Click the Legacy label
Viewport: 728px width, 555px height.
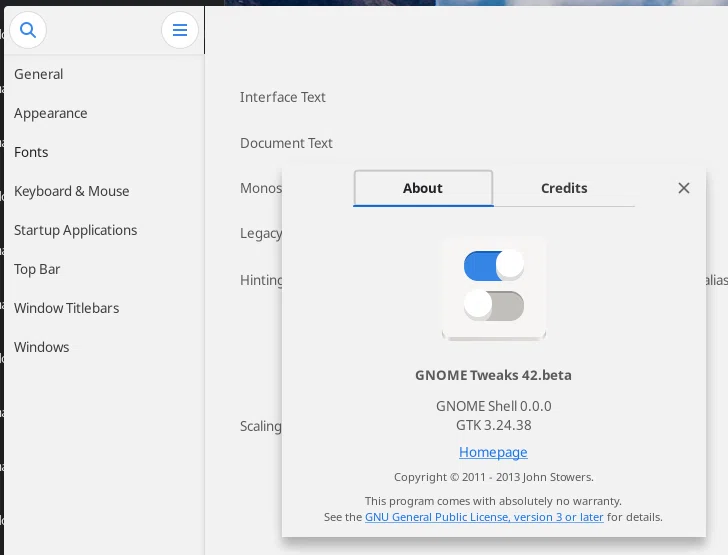pos(261,234)
